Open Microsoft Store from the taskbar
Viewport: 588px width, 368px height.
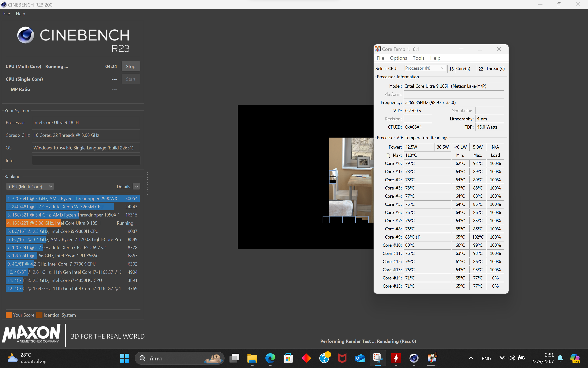(x=288, y=358)
